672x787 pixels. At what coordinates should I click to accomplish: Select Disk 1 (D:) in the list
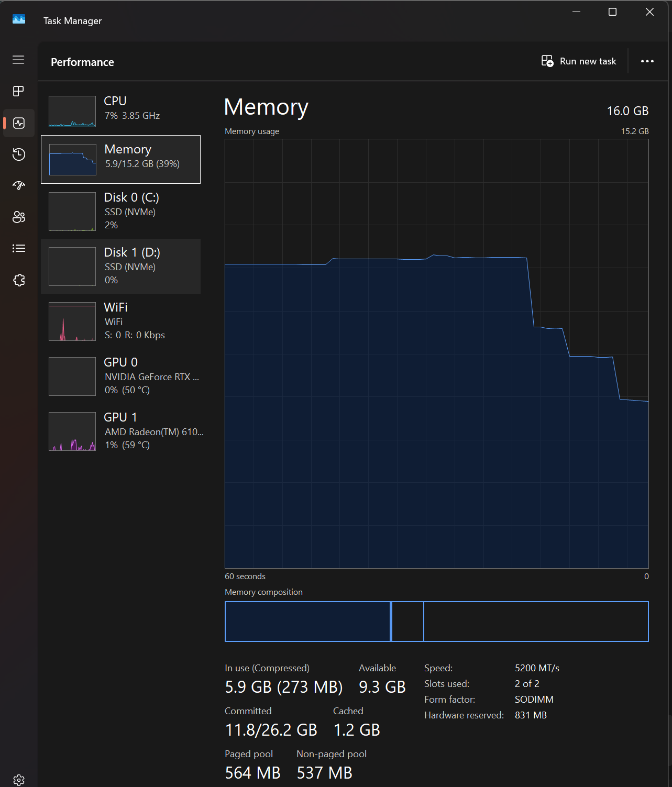click(x=120, y=266)
